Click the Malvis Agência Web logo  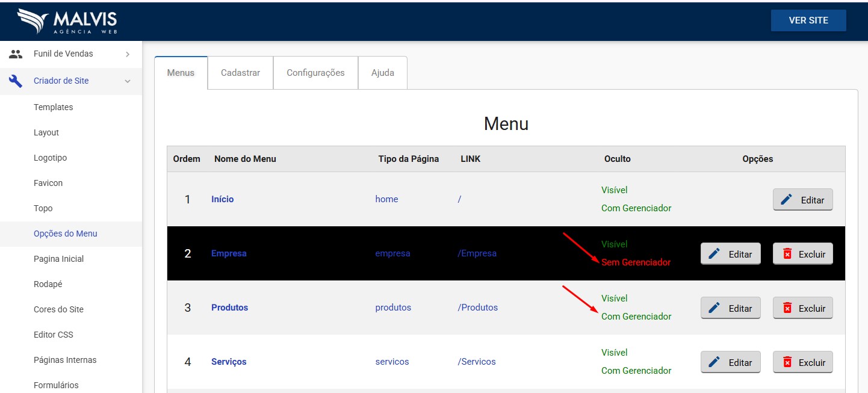[67, 21]
